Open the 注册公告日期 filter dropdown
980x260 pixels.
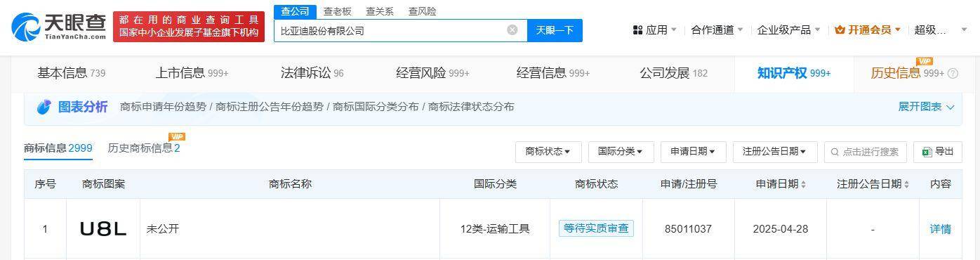774,152
